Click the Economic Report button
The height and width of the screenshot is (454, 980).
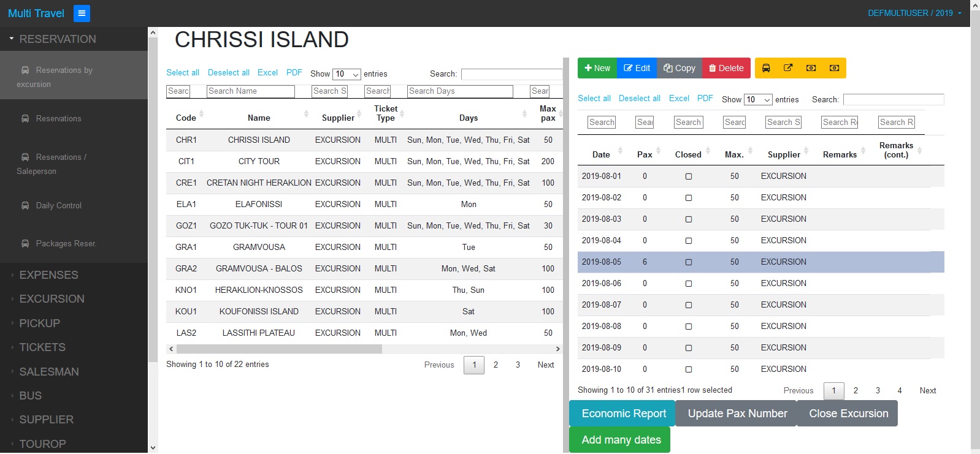623,414
